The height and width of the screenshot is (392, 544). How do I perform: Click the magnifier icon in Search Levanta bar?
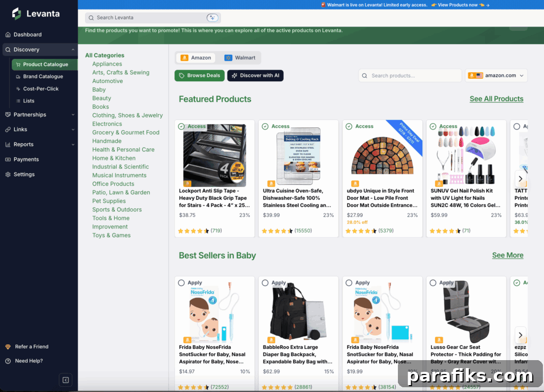[x=91, y=18]
